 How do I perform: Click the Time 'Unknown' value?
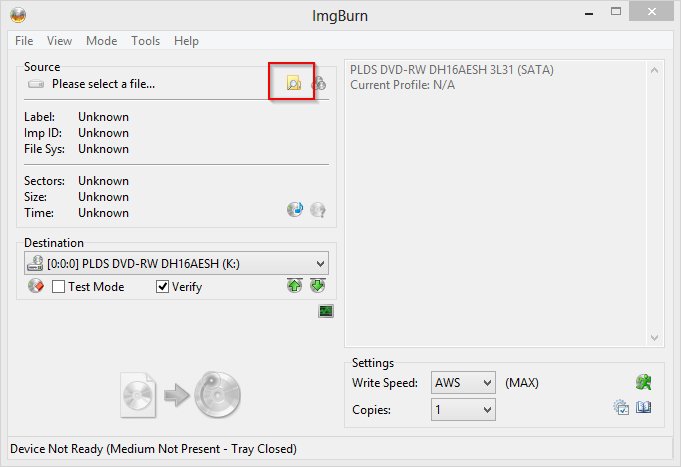(x=103, y=213)
